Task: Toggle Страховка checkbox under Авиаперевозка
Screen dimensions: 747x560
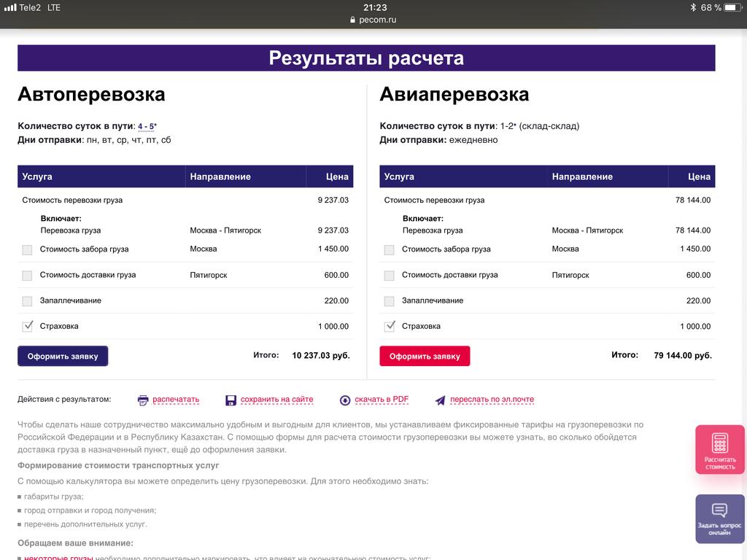Action: click(390, 327)
